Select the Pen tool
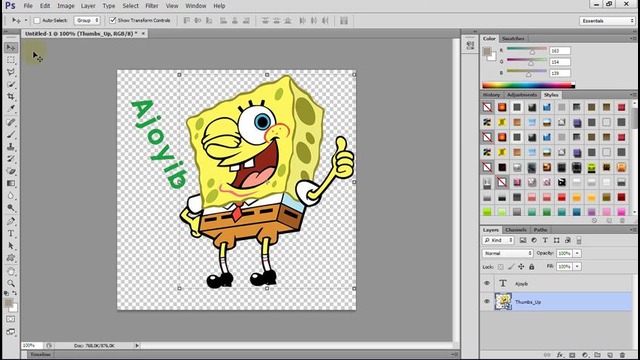The width and height of the screenshot is (640, 360). [11, 221]
